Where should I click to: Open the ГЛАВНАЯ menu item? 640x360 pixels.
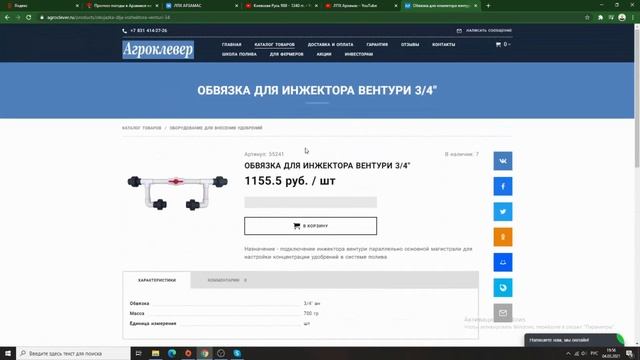[x=231, y=44]
